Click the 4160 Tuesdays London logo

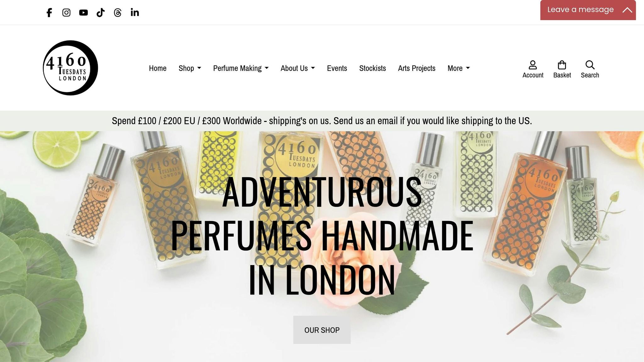coord(70,68)
